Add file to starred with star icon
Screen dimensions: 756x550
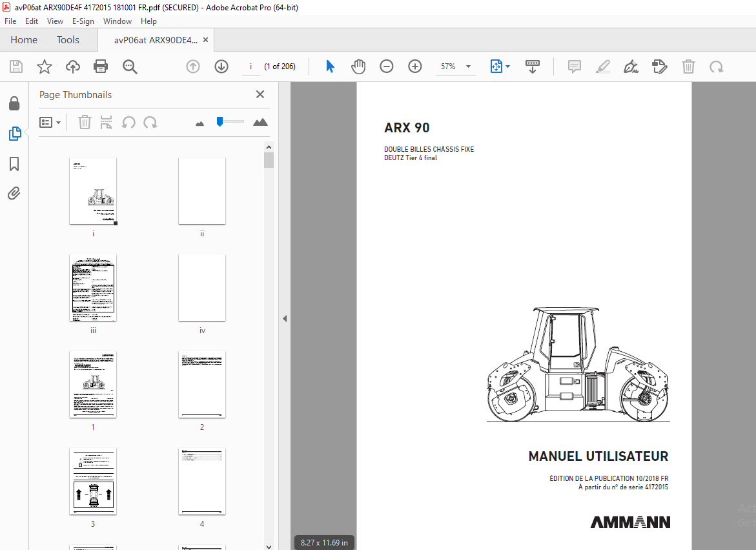(45, 66)
